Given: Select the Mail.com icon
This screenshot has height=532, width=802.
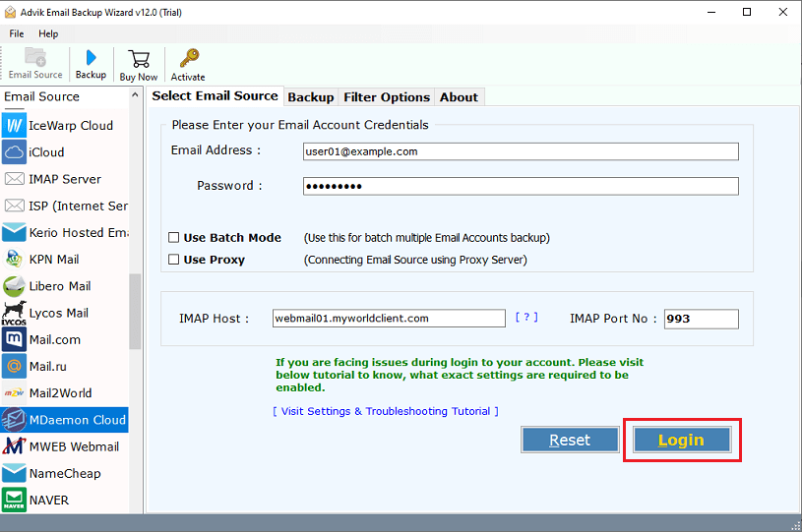Looking at the screenshot, I should (x=14, y=339).
